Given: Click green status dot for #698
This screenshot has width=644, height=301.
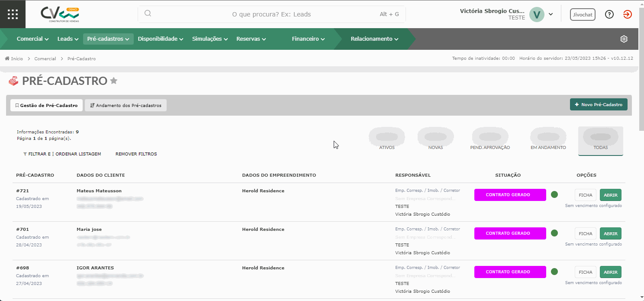Looking at the screenshot, I should [x=554, y=272].
